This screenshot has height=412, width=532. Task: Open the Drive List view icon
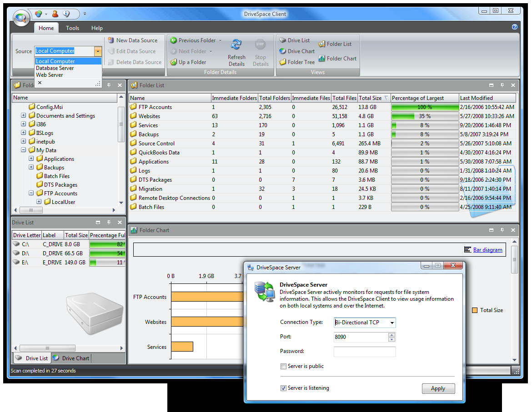(283, 40)
